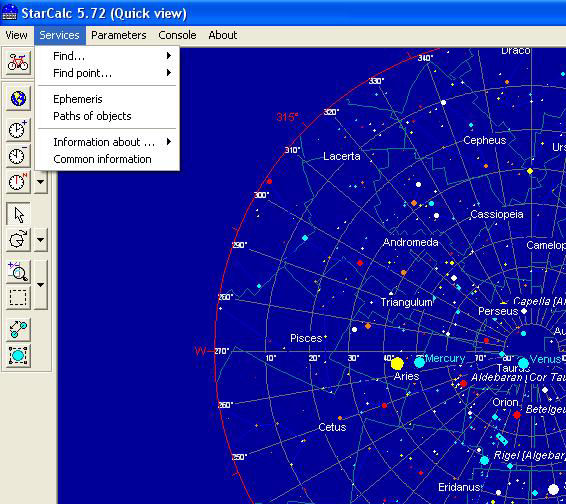Viewport: 566px width, 504px height.
Task: Open dropdown arrow beside rotate tool
Action: (x=41, y=239)
